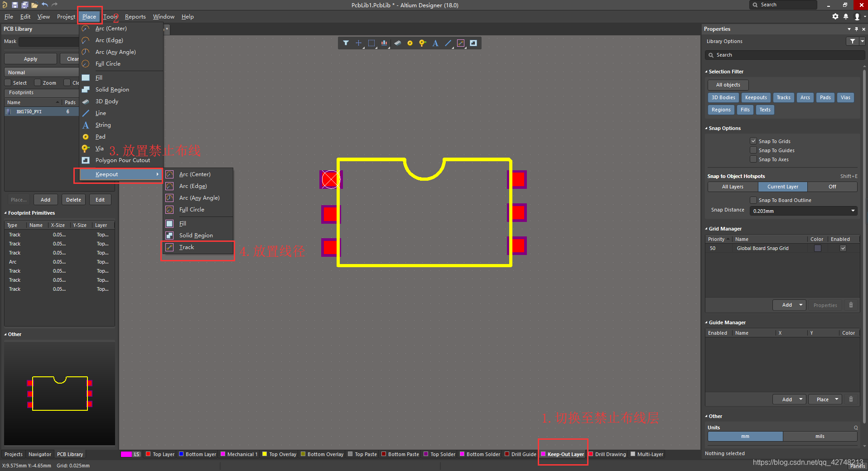Click the Global Board Snap Grid color swatch

pos(817,248)
